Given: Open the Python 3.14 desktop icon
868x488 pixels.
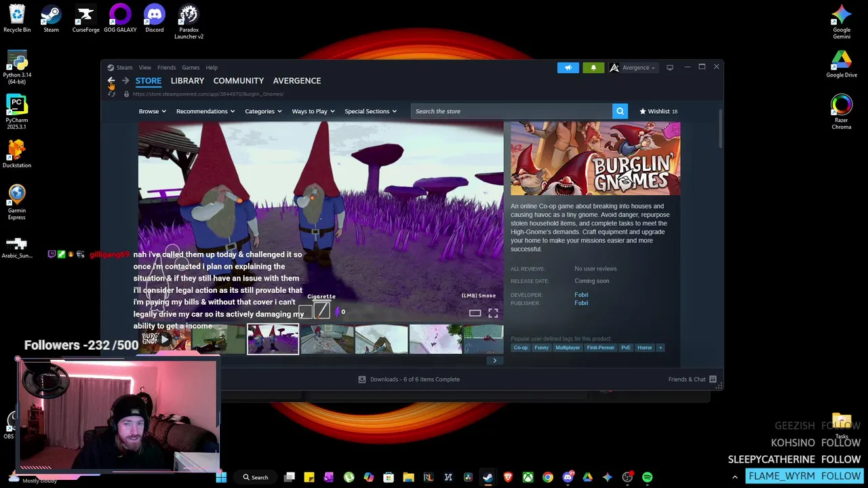Looking at the screenshot, I should tap(17, 67).
